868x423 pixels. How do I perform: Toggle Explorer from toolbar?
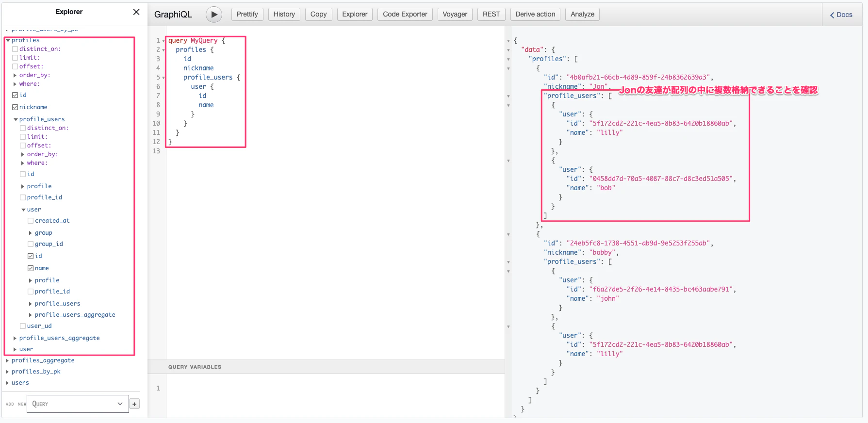tap(355, 15)
